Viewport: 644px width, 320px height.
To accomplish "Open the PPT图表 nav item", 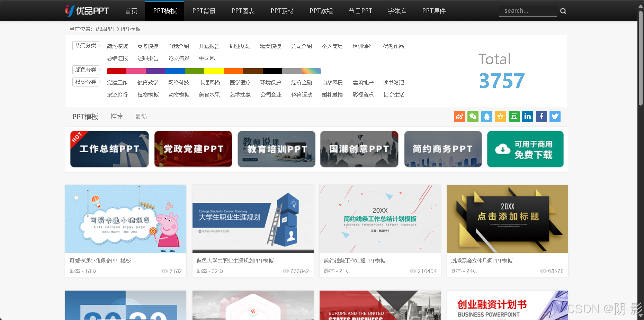I will (243, 11).
